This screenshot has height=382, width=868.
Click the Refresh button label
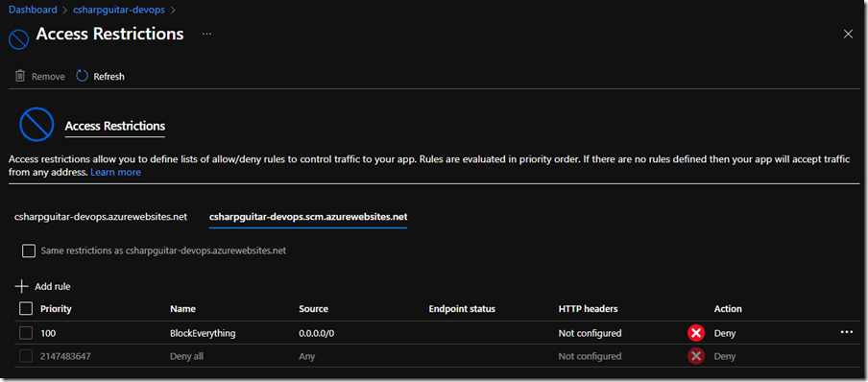click(109, 77)
